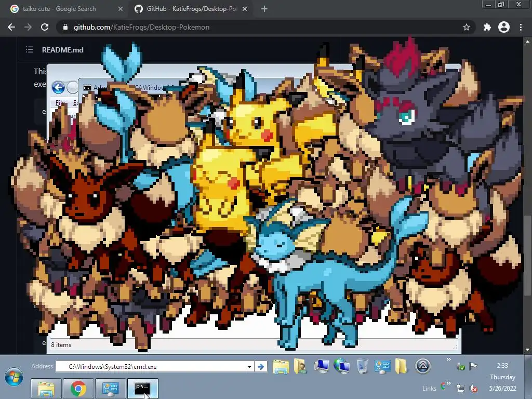Open the Libraries folder desktop toolbar icon
The image size is (532, 399).
(x=281, y=367)
